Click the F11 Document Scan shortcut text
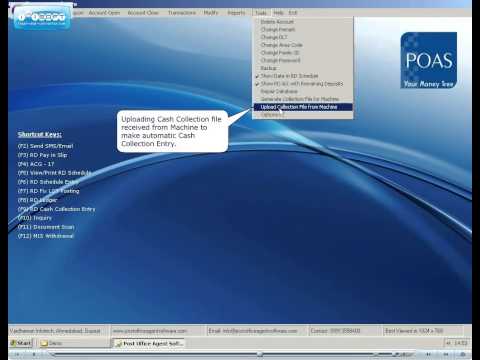 (x=46, y=227)
